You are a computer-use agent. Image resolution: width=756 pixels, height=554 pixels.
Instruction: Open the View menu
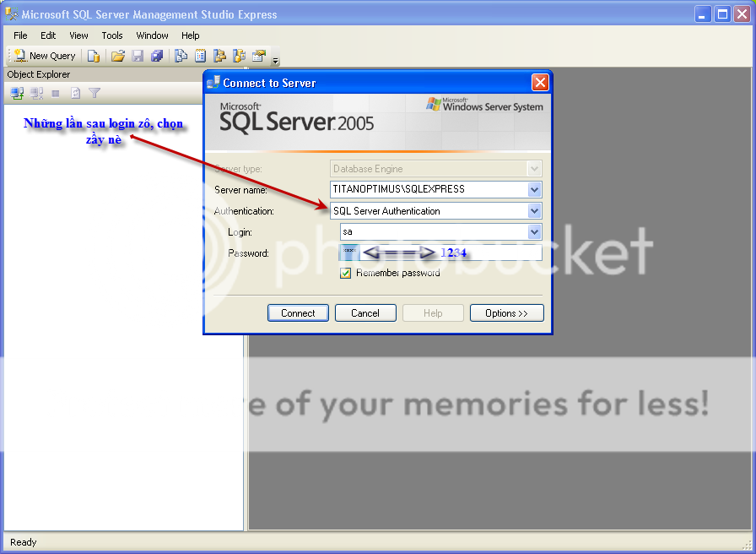coord(78,35)
